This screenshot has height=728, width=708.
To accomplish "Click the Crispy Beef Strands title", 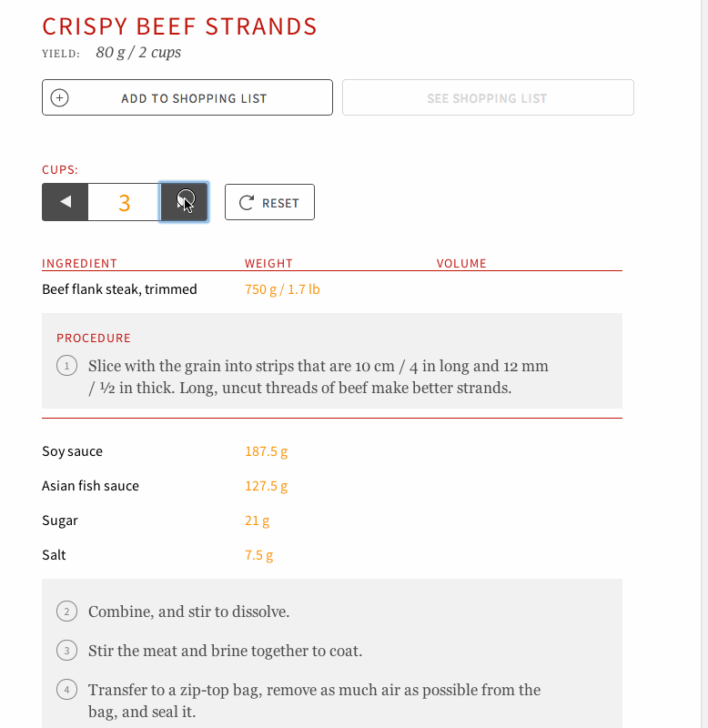I will pyautogui.click(x=179, y=26).
